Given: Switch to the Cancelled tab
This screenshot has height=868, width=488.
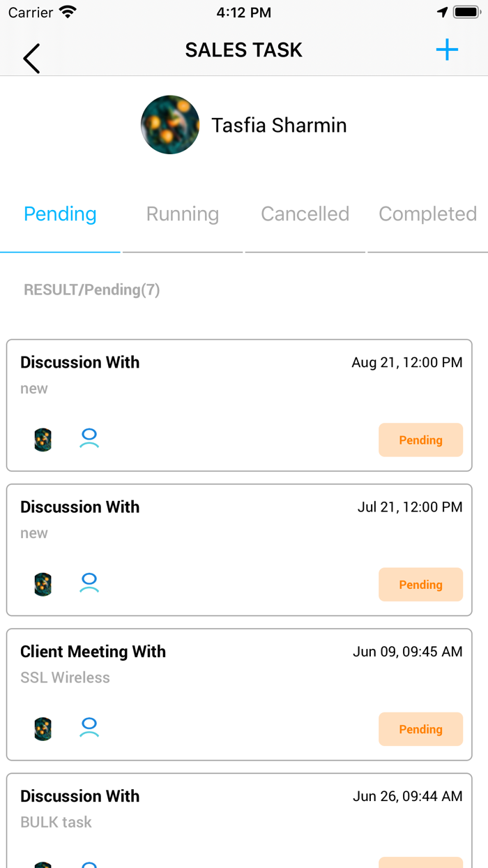Looking at the screenshot, I should [305, 214].
